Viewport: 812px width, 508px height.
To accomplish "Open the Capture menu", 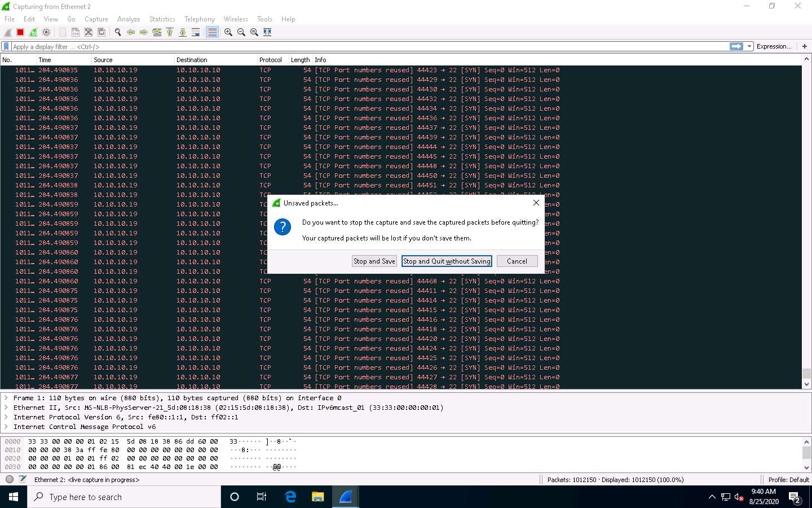I will coord(96,19).
